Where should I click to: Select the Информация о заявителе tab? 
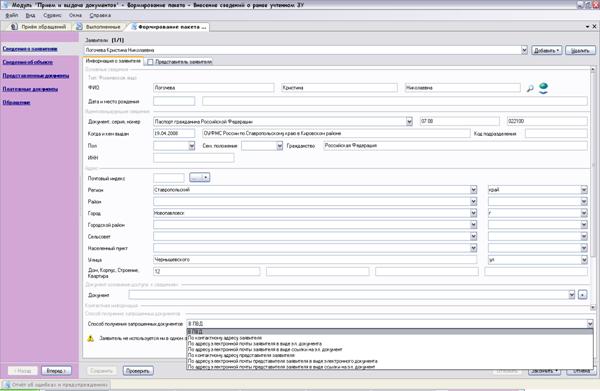tap(113, 61)
